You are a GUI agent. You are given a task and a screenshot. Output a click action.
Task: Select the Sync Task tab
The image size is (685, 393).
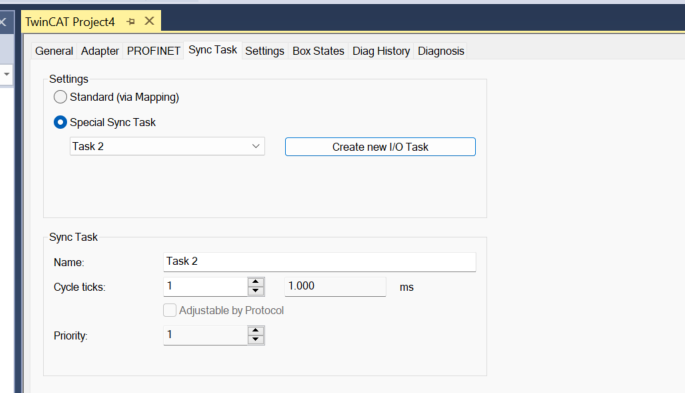coord(213,50)
